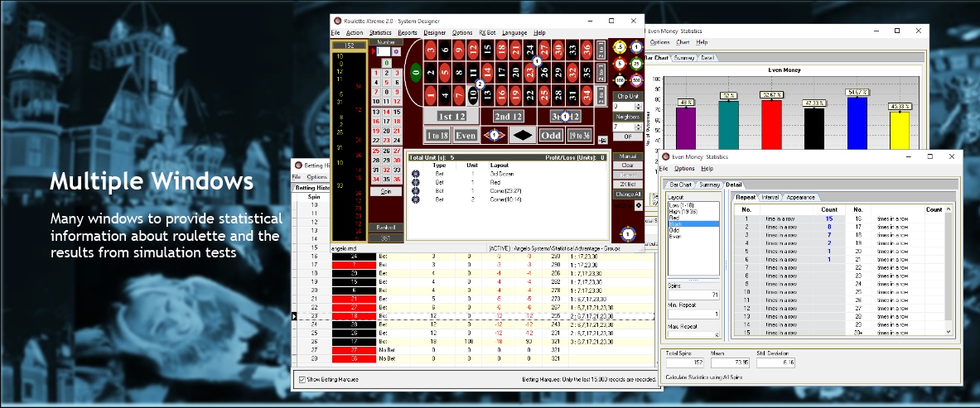
Task: Click the diamond icon below Change All
Action: pos(638,205)
